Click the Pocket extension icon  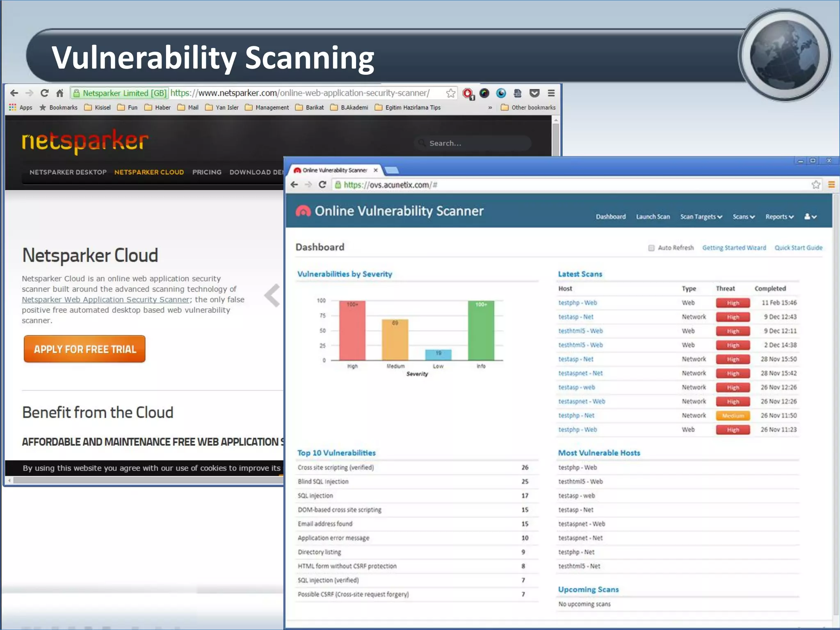pyautogui.click(x=534, y=93)
